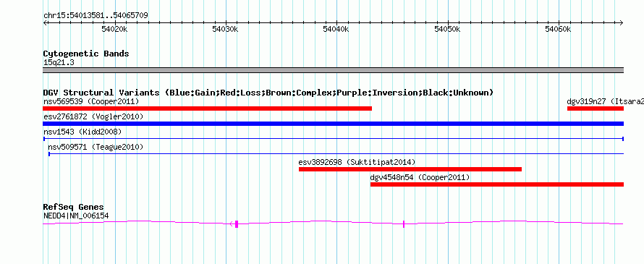
Task: Click the DGV Structural Variants track title
Action: point(268,93)
